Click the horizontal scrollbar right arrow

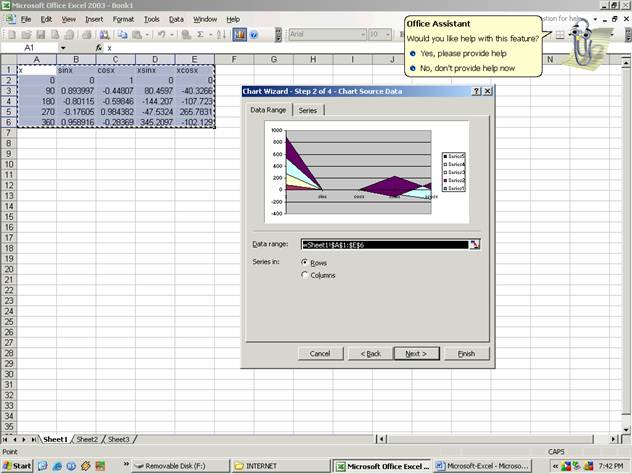pos(613,439)
